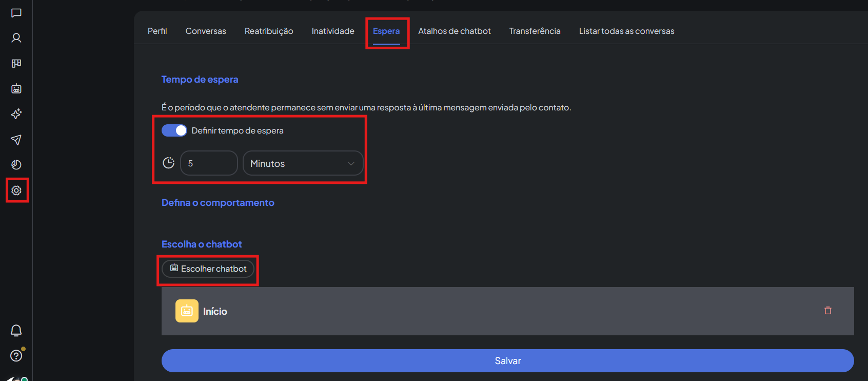
Task: Open the send campaigns paper-plane icon
Action: [x=16, y=140]
